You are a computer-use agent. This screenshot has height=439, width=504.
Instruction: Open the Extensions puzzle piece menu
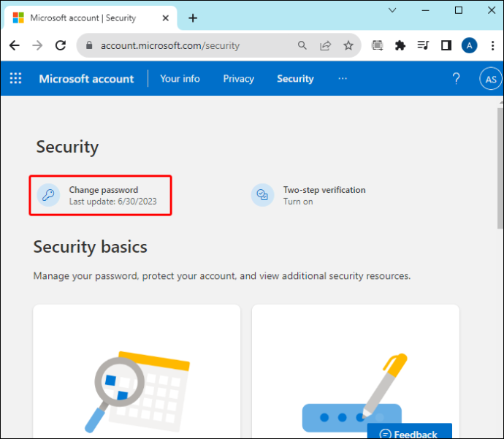400,45
